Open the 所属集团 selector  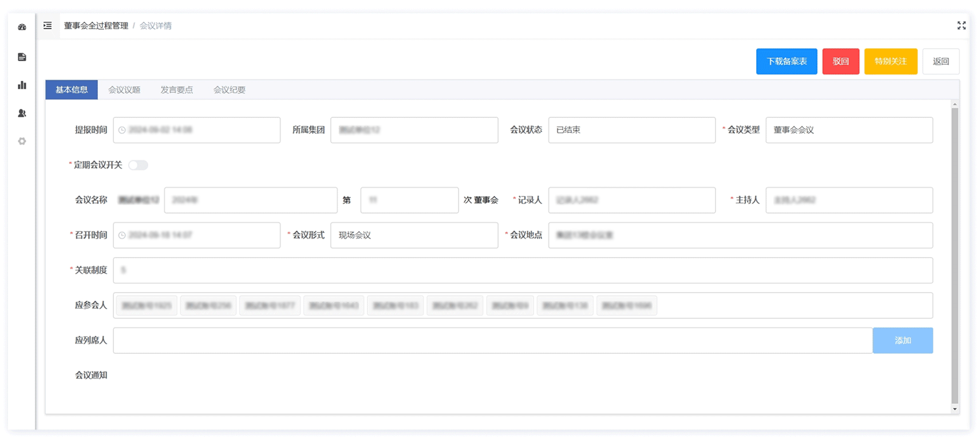(x=414, y=130)
